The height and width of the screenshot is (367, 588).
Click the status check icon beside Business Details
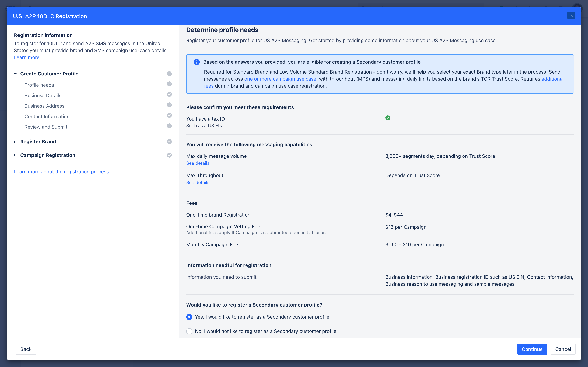click(169, 94)
